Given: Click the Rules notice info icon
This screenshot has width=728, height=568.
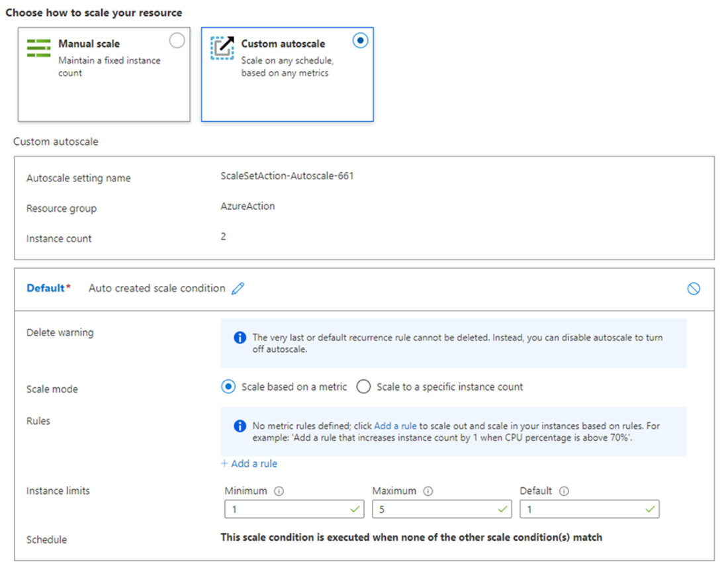Looking at the screenshot, I should [x=240, y=426].
